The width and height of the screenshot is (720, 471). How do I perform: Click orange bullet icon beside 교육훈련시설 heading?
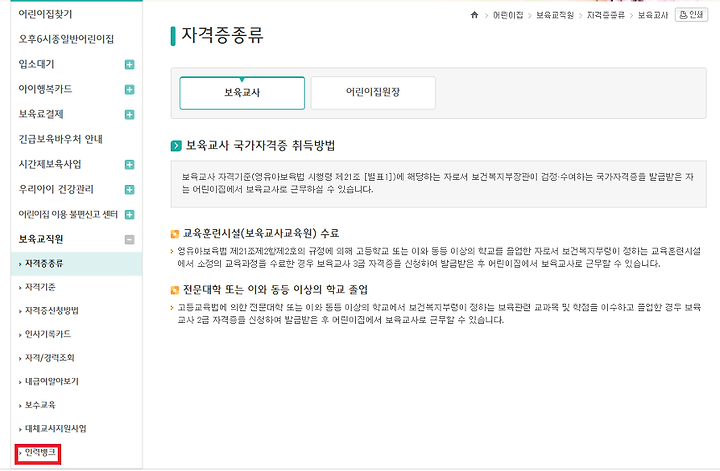pos(174,234)
